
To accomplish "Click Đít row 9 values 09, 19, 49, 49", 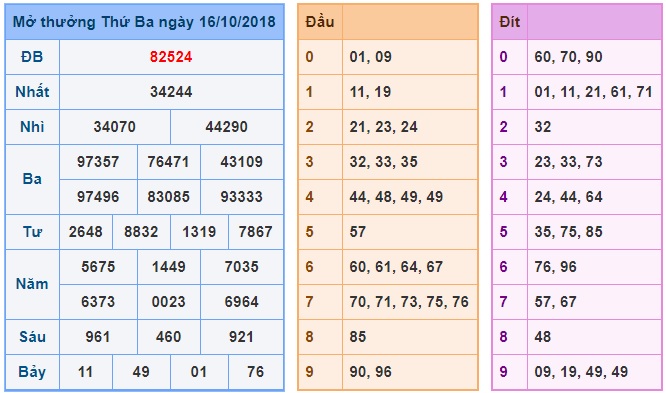I will (581, 372).
